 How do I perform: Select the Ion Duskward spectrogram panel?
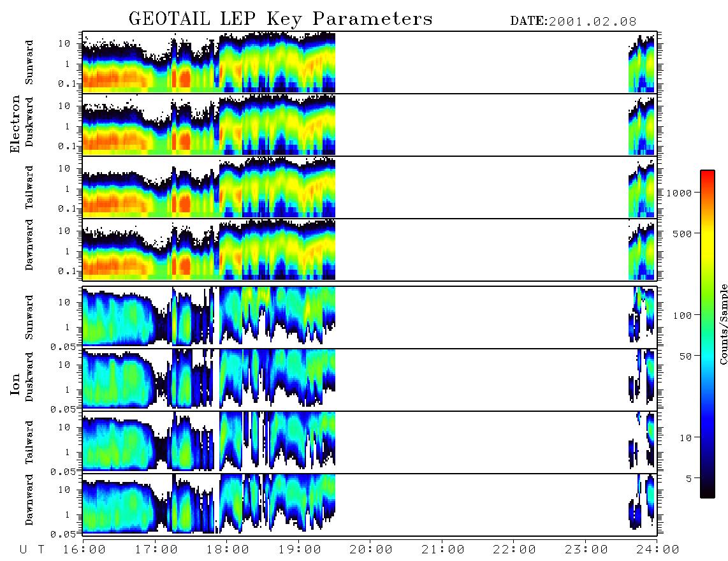370,380
